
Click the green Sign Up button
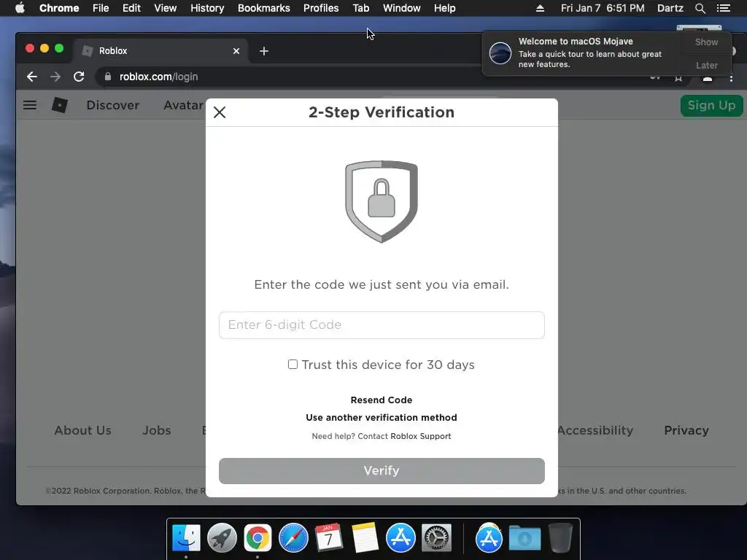tap(711, 105)
